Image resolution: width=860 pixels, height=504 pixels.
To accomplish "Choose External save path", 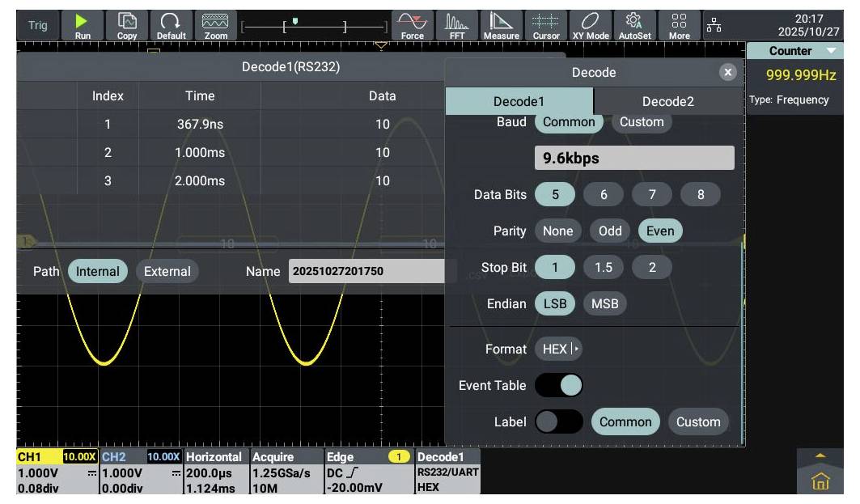I will click(167, 271).
